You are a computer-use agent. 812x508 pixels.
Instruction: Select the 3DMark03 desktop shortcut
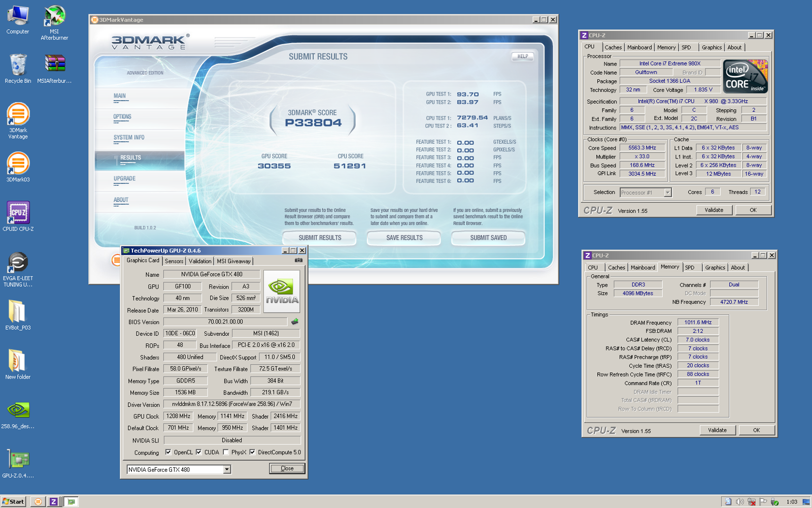point(18,167)
